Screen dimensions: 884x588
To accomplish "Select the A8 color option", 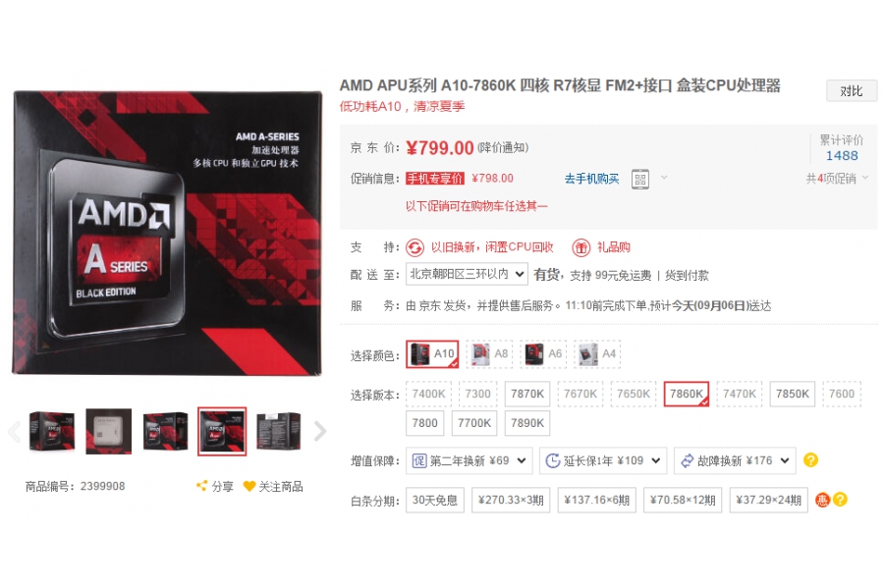I will pyautogui.click(x=489, y=354).
